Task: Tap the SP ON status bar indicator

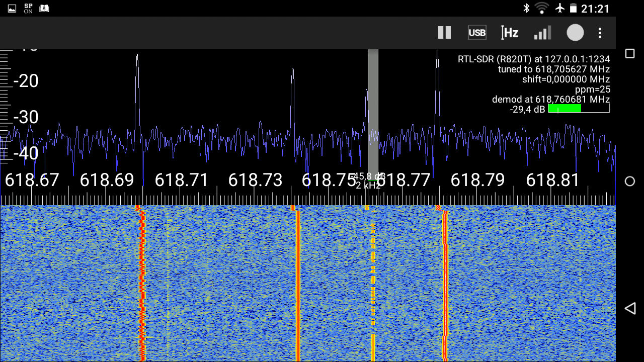Action: (x=28, y=9)
